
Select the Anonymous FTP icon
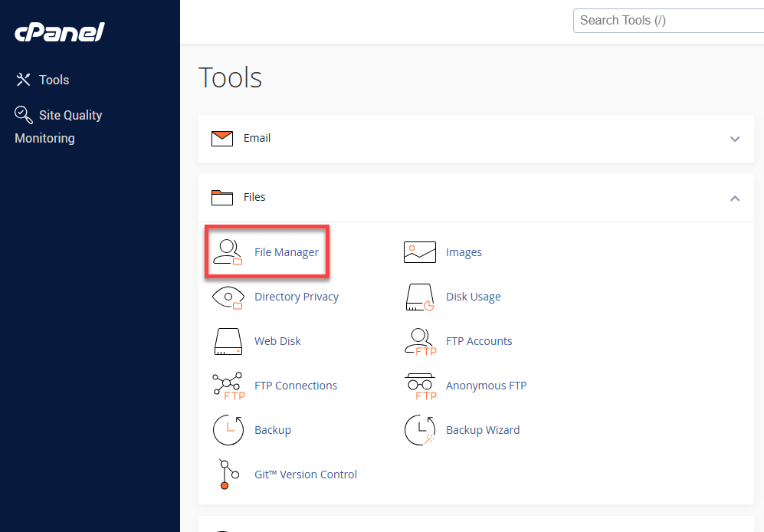tap(419, 386)
